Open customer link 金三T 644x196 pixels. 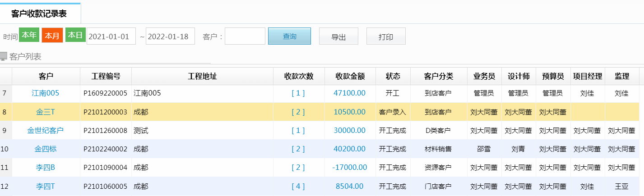45,112
